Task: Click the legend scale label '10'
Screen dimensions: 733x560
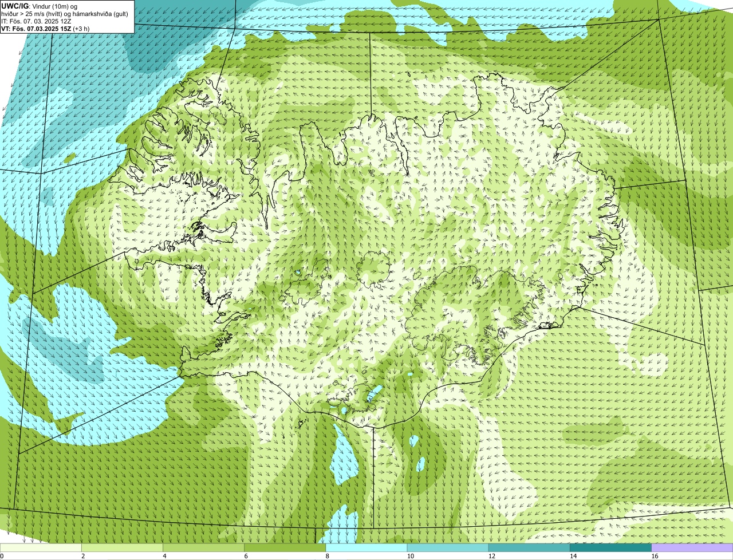Action: (x=410, y=556)
